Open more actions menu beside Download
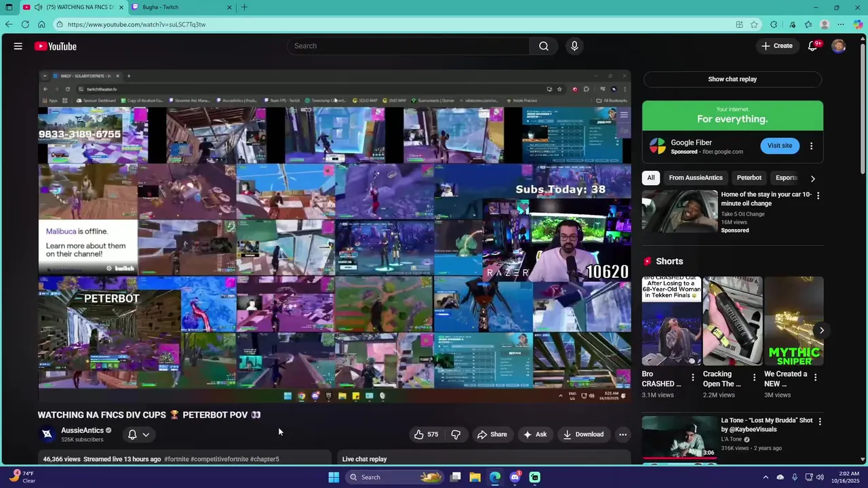 pyautogui.click(x=623, y=434)
